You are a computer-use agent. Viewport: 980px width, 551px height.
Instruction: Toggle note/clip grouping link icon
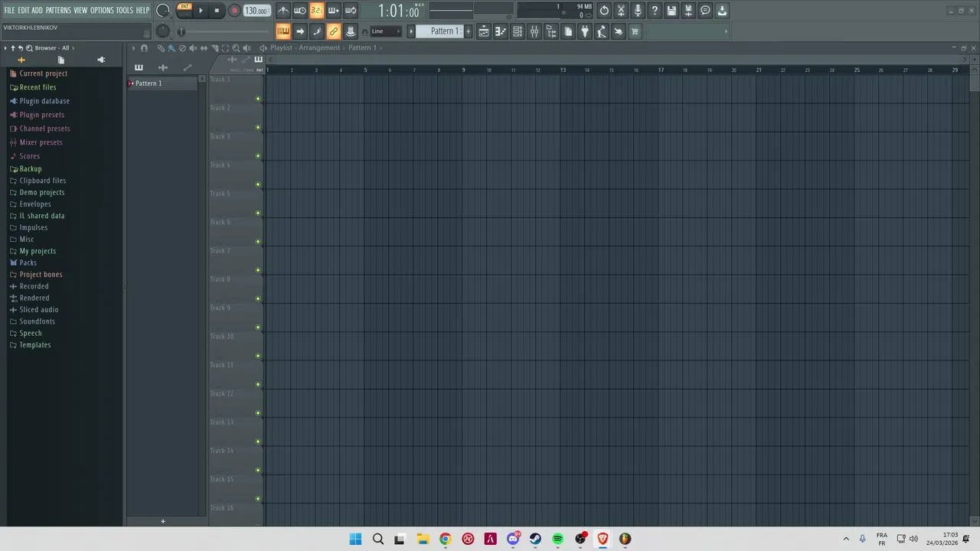(x=333, y=31)
